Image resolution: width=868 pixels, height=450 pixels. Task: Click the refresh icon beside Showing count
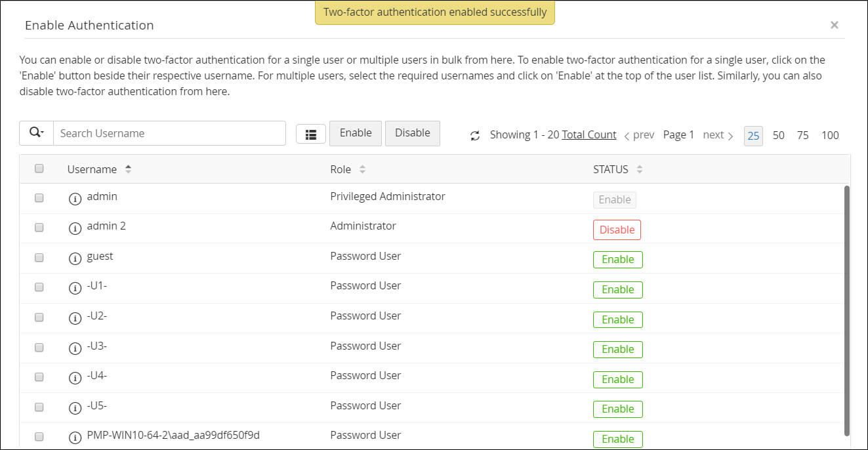[x=475, y=136]
